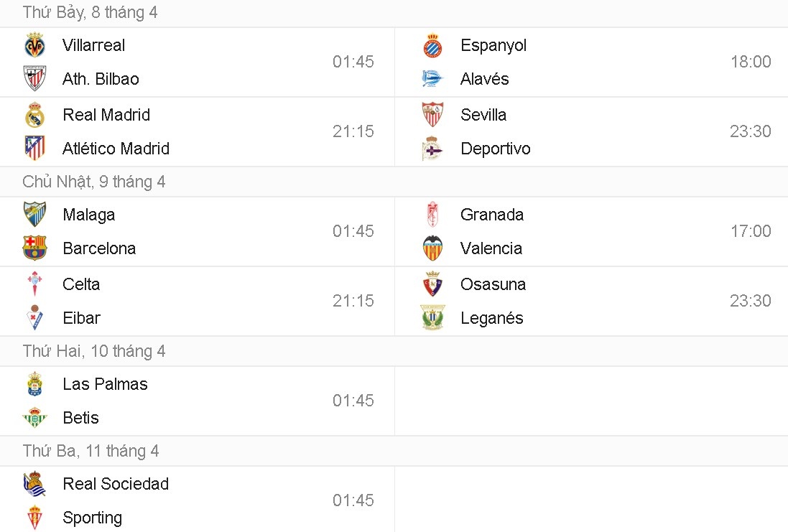Click the Villarreal club crest

pos(34,45)
